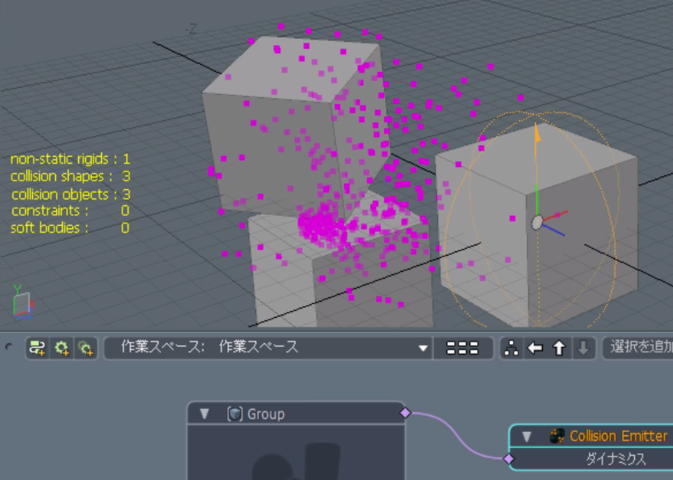Click the Group node output connector
Screen dimensions: 673x480
point(405,412)
